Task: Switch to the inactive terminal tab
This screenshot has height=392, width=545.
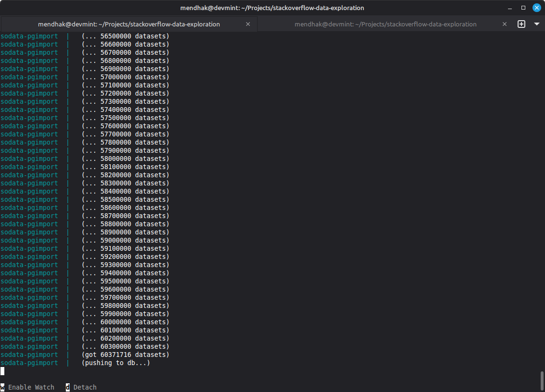Action: coord(385,24)
